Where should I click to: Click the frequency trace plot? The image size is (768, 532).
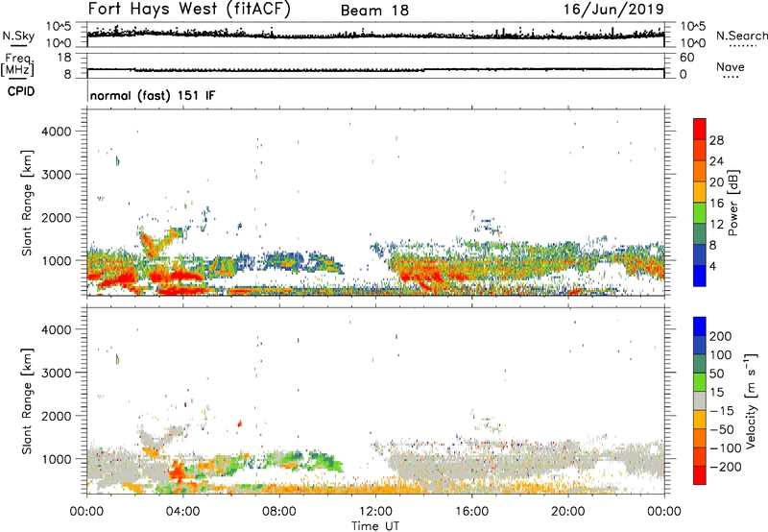coord(375,65)
